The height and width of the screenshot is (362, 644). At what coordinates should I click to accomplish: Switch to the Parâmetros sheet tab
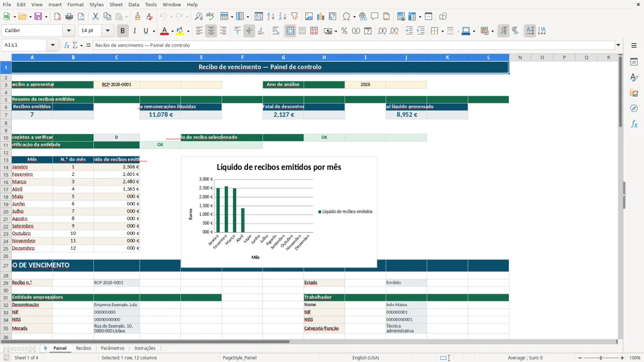click(x=112, y=348)
